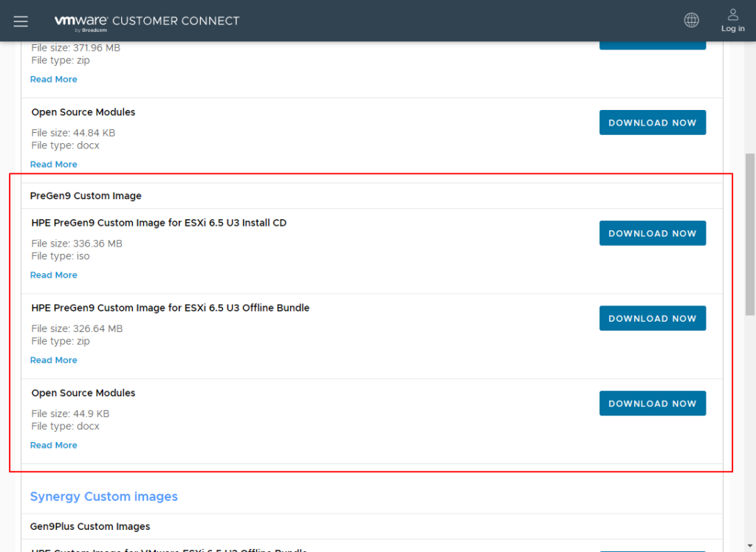This screenshot has height=552, width=756.
Task: Click the page vertical scrollbar thumb
Action: [x=750, y=234]
